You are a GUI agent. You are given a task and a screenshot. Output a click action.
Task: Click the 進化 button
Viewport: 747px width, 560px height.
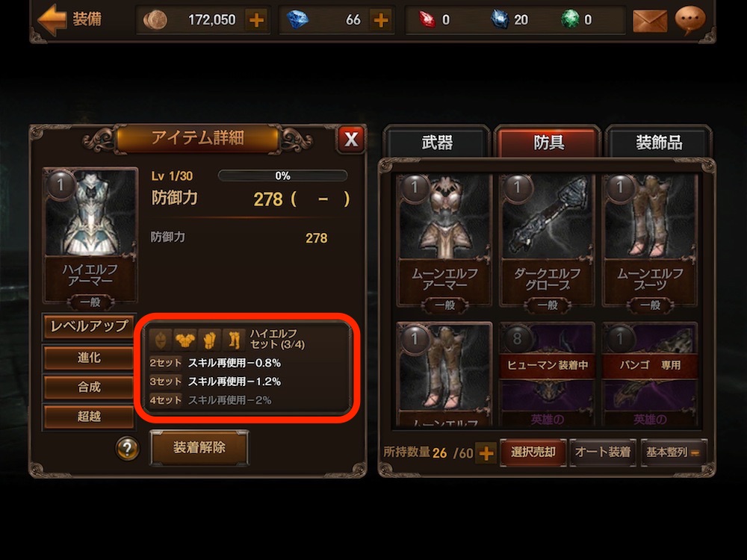point(89,358)
